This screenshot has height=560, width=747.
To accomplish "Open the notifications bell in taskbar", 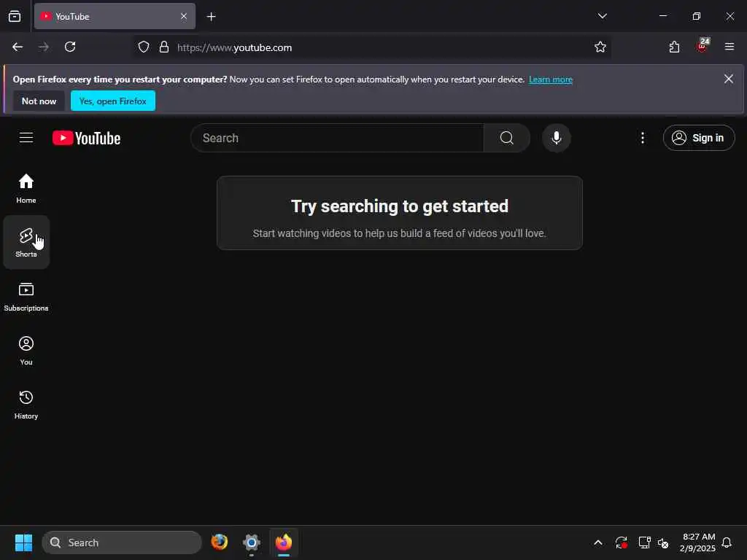I will pos(727,542).
